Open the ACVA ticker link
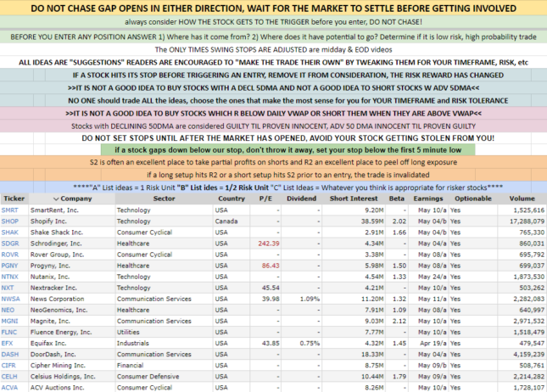547x392 pixels. [10, 388]
